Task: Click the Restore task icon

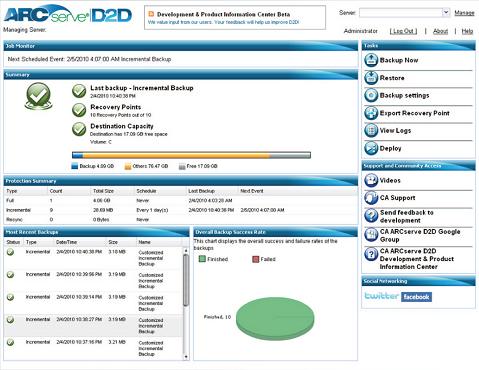Action: coord(371,78)
